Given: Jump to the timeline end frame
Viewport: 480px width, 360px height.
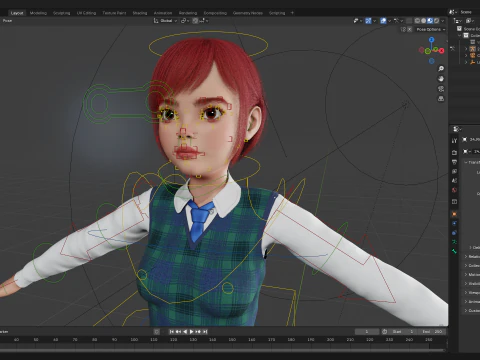Looking at the screenshot, I should point(205,332).
